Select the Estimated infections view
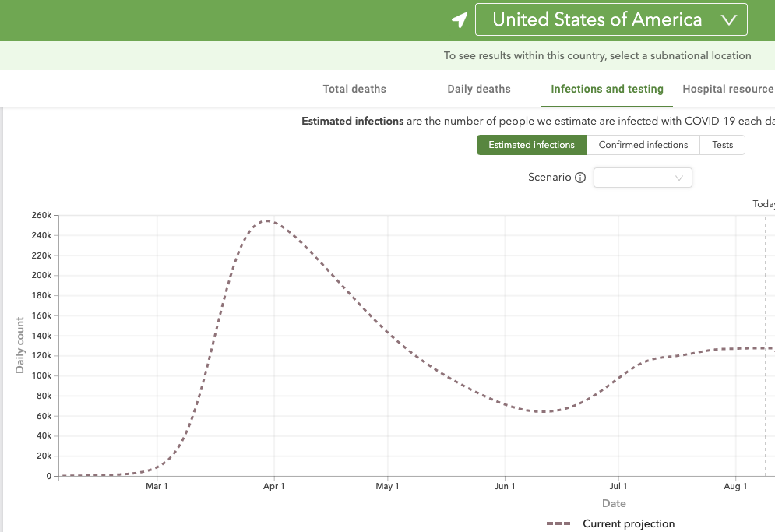775x532 pixels. click(x=531, y=145)
